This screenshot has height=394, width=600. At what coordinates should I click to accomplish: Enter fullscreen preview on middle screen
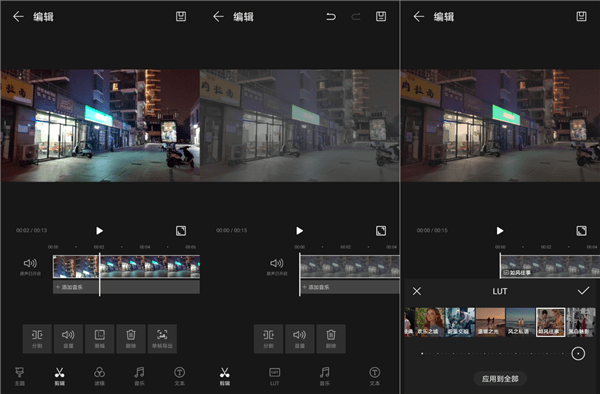click(x=381, y=231)
